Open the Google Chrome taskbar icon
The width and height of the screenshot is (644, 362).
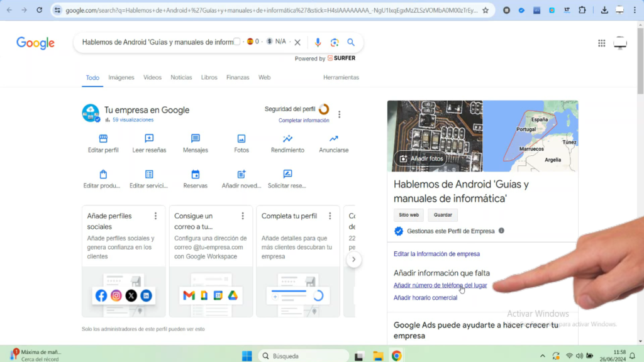click(x=397, y=355)
